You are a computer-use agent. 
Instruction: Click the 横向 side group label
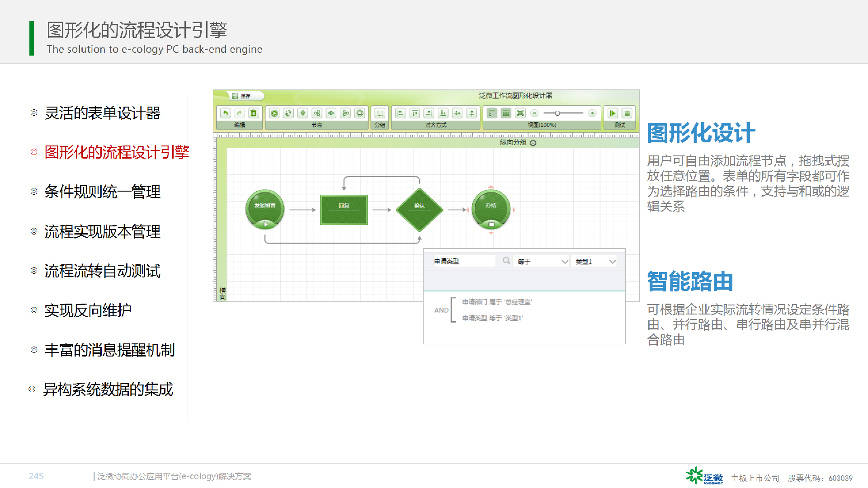click(x=222, y=294)
